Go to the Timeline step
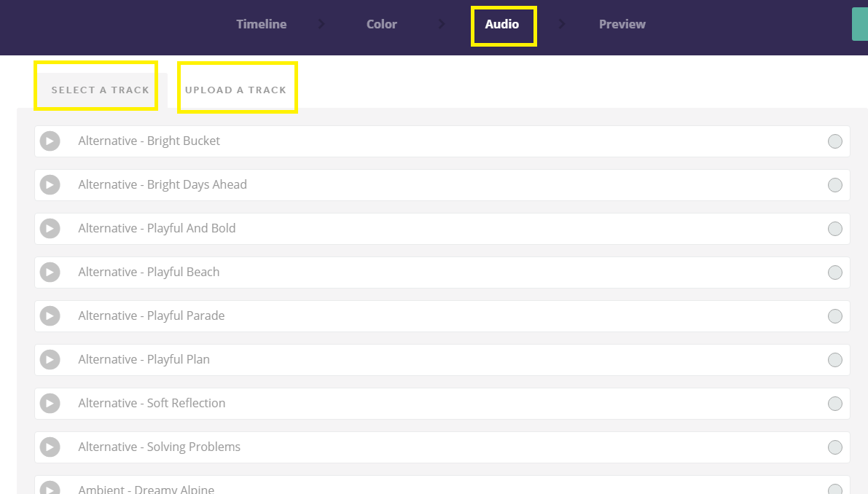 [262, 24]
